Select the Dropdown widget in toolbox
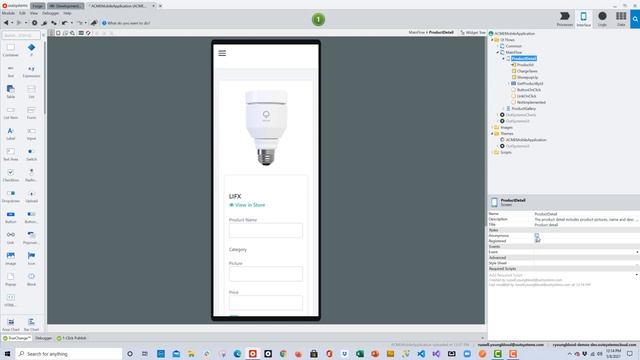 pos(11,196)
